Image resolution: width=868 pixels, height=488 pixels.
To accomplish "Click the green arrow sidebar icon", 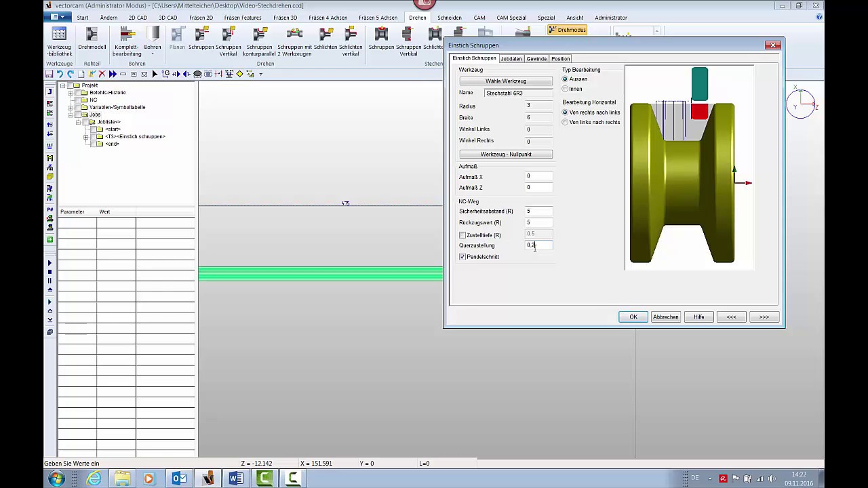I will 50,239.
